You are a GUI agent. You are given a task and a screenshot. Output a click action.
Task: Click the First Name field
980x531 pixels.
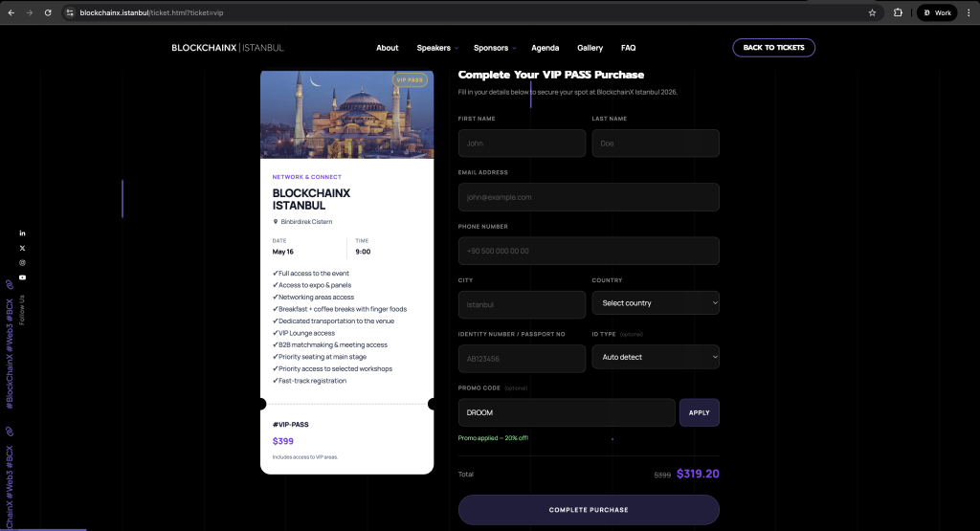click(x=522, y=144)
